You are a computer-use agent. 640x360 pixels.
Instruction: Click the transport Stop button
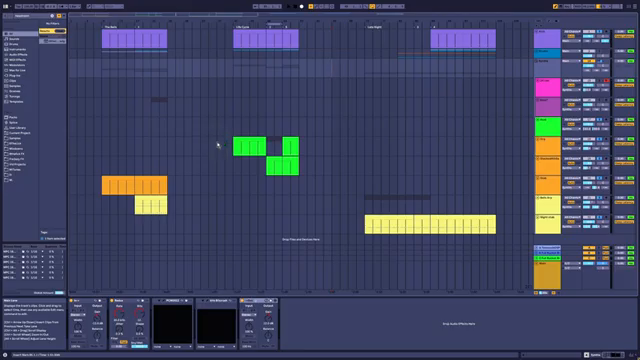point(295,7)
